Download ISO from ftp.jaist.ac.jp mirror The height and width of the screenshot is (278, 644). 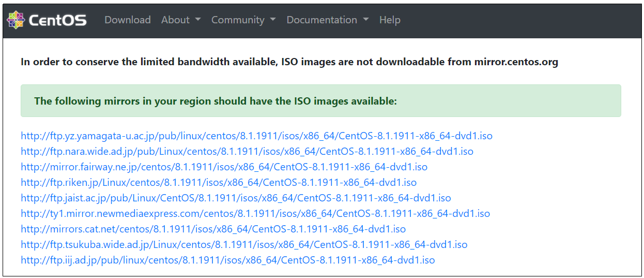coord(236,198)
